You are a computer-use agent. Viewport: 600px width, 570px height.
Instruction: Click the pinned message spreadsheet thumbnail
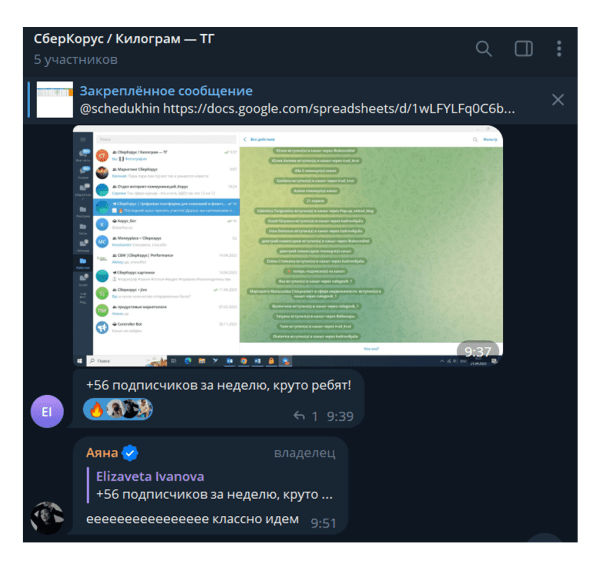pyautogui.click(x=55, y=99)
